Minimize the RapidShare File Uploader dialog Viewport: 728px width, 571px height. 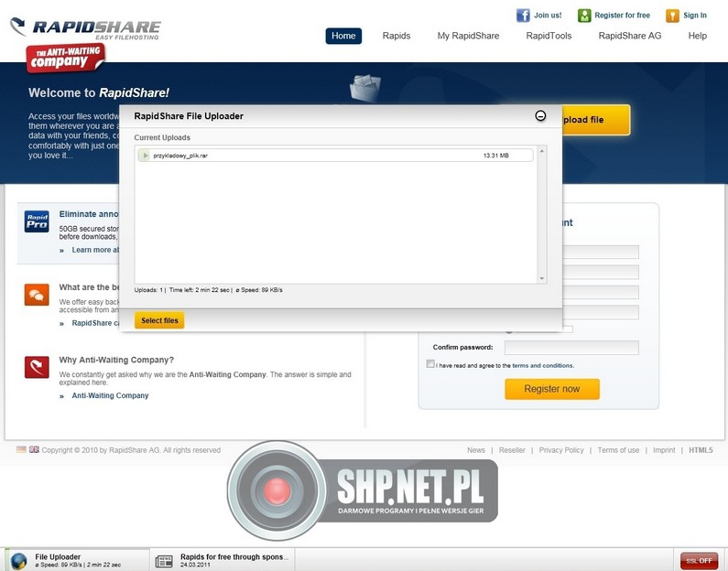[x=540, y=115]
